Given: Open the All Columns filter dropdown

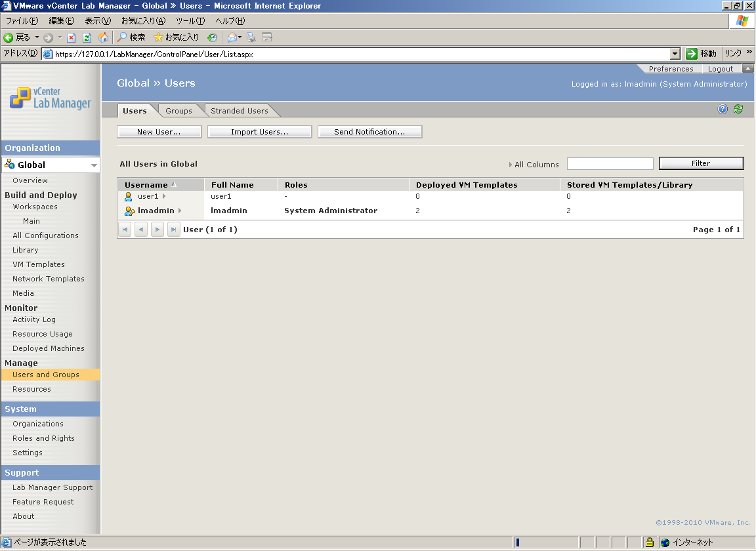Looking at the screenshot, I should click(534, 165).
